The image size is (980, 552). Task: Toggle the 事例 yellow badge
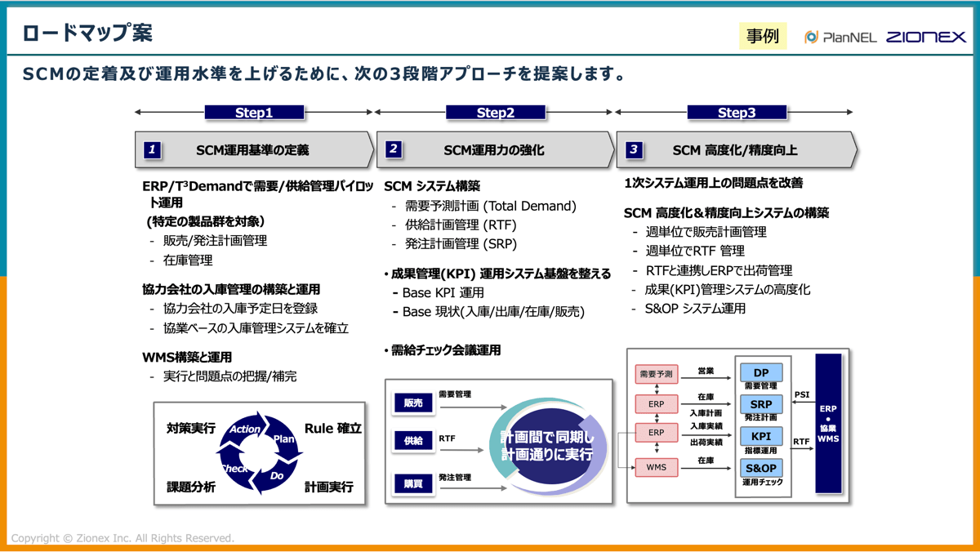tap(763, 37)
